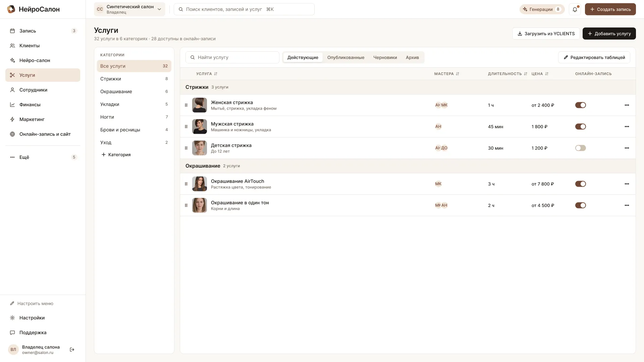
Task: Open notifications bell icon
Action: pos(575,9)
